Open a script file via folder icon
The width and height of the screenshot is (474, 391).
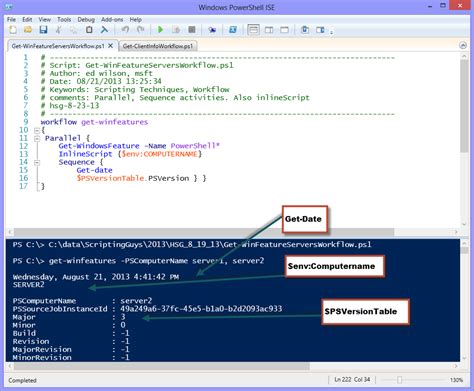(x=28, y=30)
